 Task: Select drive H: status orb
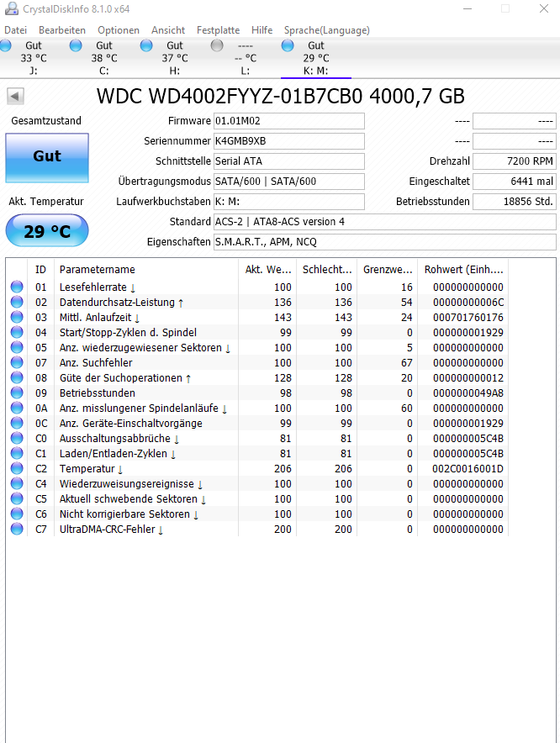click(146, 45)
